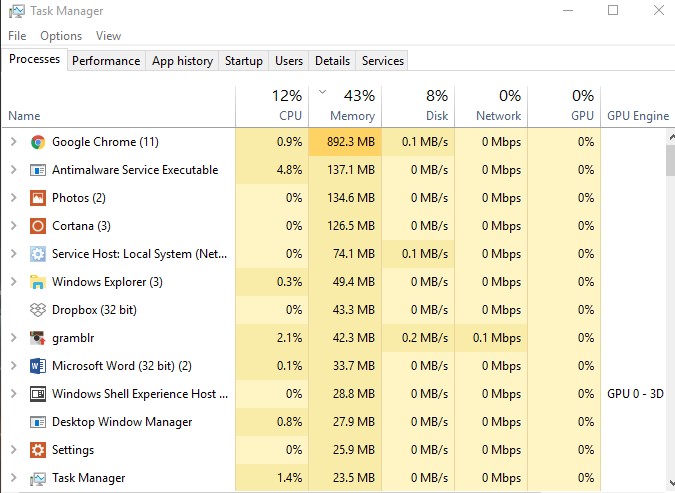Switch to the App history tab
Screen dimensions: 675x493
182,61
